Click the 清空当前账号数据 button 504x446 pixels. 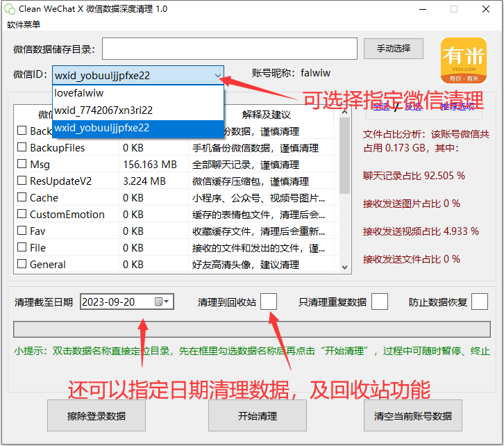[x=413, y=415]
